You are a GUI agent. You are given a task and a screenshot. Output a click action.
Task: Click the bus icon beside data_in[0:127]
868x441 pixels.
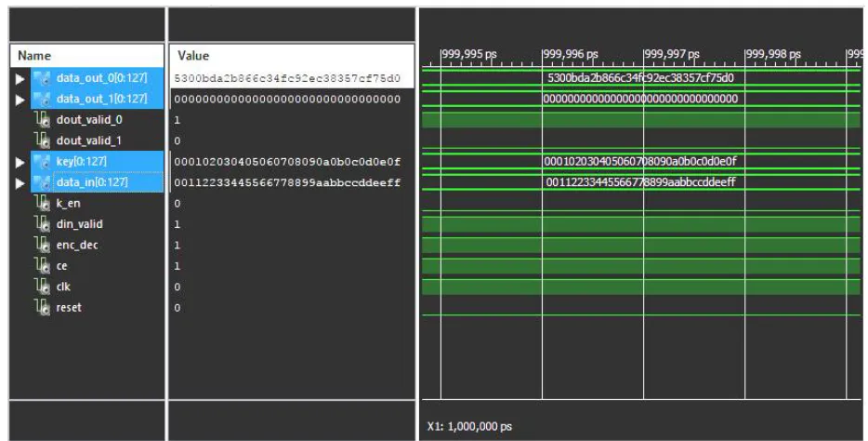(x=42, y=183)
